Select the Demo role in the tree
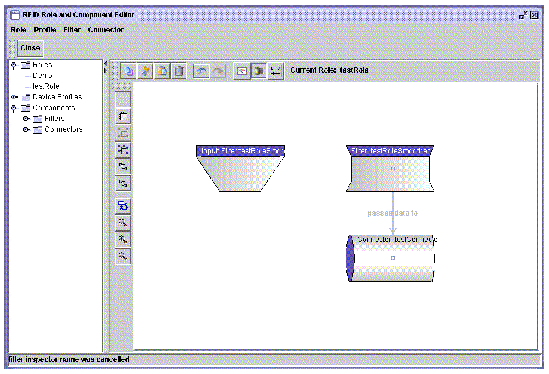Viewport: 549px width, 374px height. tap(42, 75)
